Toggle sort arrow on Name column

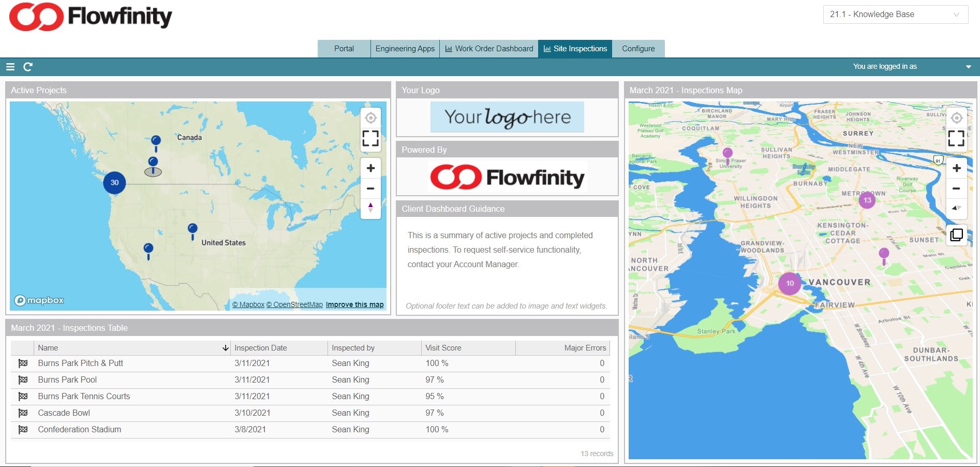(x=226, y=348)
